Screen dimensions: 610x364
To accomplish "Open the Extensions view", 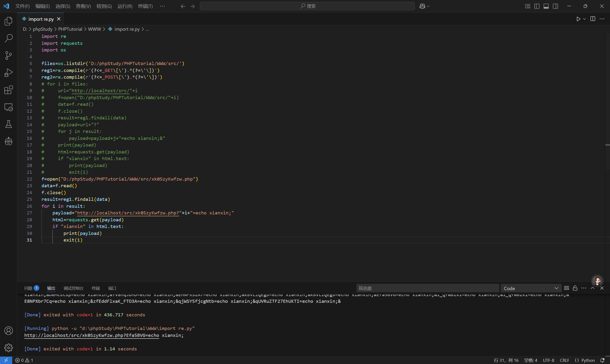I will click(9, 90).
